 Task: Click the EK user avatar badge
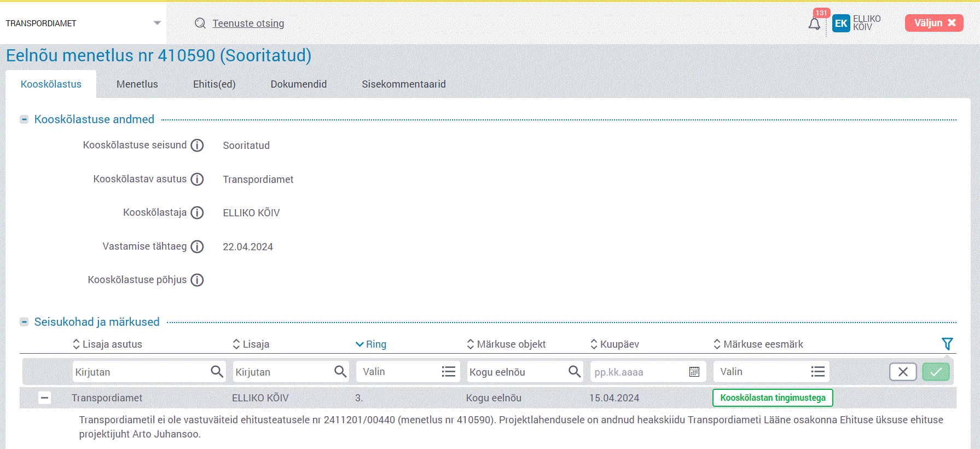[841, 24]
